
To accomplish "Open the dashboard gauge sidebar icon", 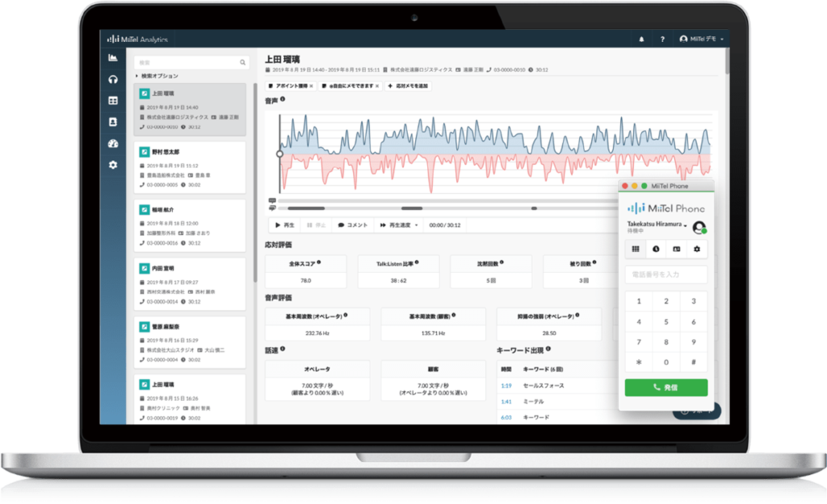I will pyautogui.click(x=113, y=144).
